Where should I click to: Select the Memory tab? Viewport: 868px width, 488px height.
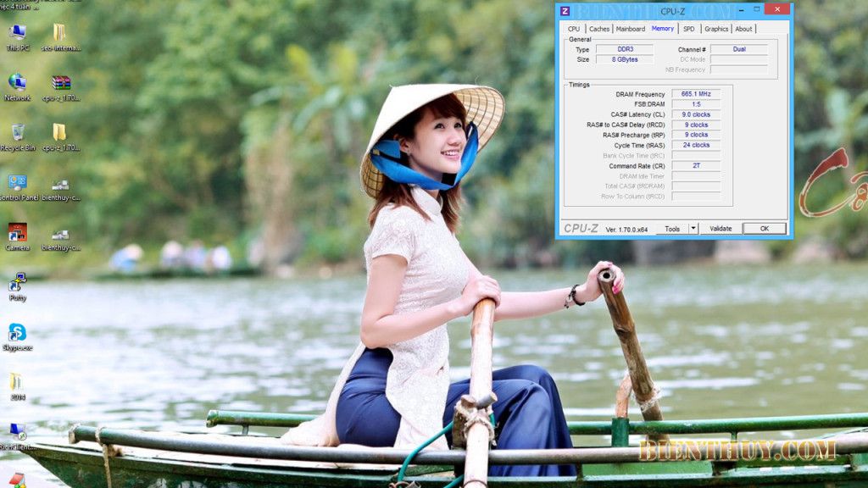pyautogui.click(x=663, y=28)
